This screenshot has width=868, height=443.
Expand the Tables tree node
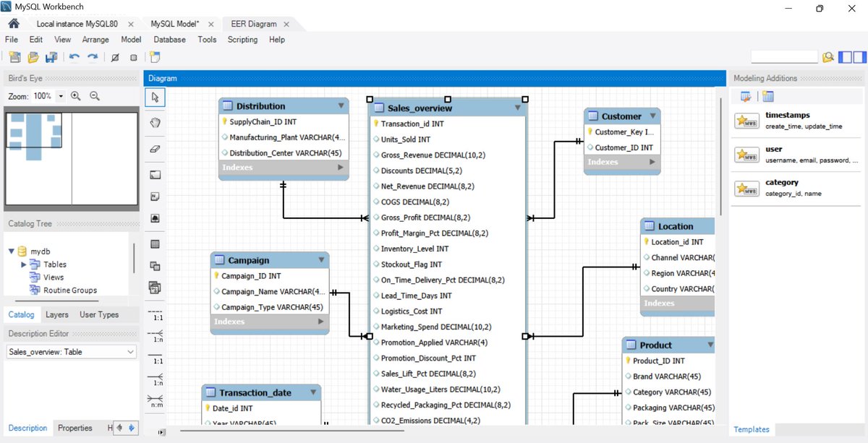(x=24, y=264)
